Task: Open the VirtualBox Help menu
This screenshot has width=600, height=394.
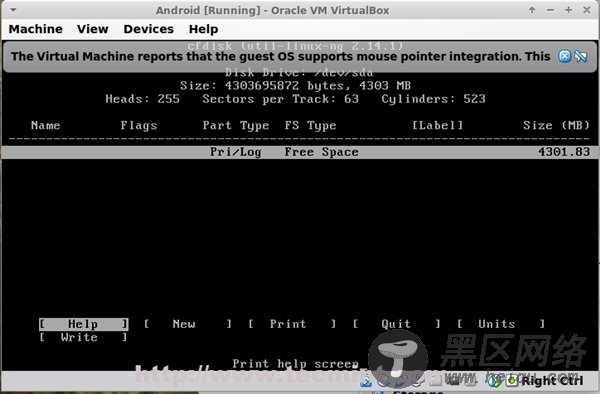Action: pyautogui.click(x=204, y=29)
